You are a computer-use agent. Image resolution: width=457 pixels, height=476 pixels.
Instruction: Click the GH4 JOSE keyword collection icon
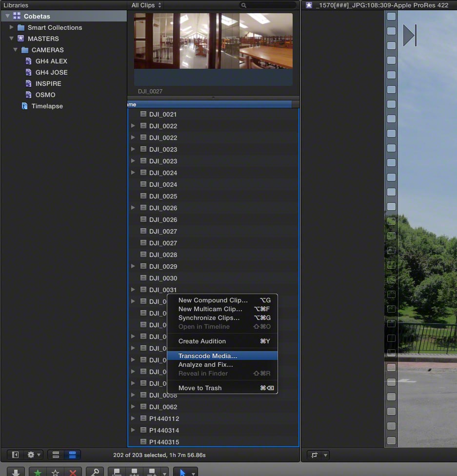coord(29,72)
